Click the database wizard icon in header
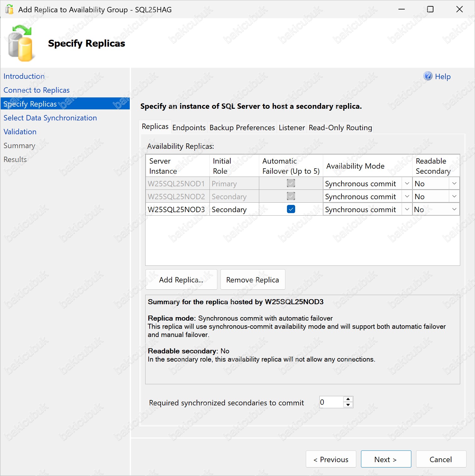Viewport: 475px width, 476px height. coord(21,44)
